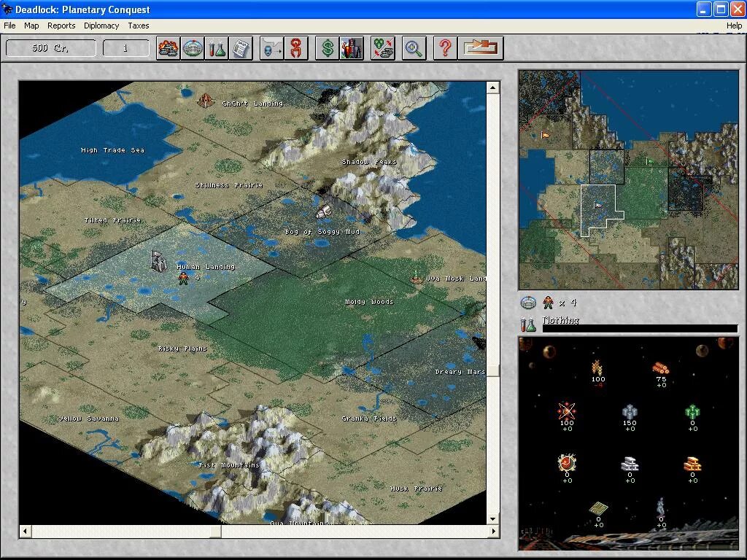This screenshot has width=747, height=560.
Task: Open research via the test tubes toolbar icon
Action: click(216, 48)
